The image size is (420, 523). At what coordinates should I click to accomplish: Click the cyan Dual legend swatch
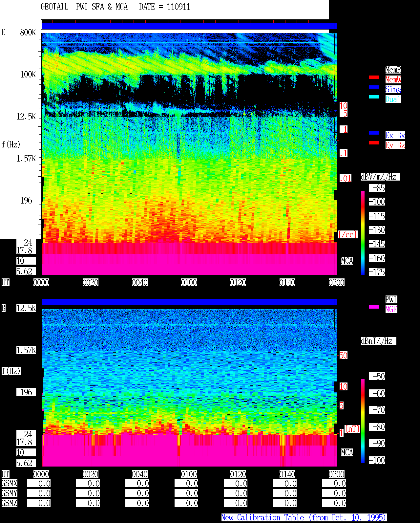pos(374,97)
